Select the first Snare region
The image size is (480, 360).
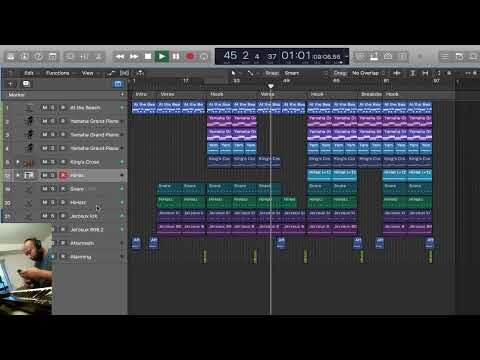coord(169,189)
